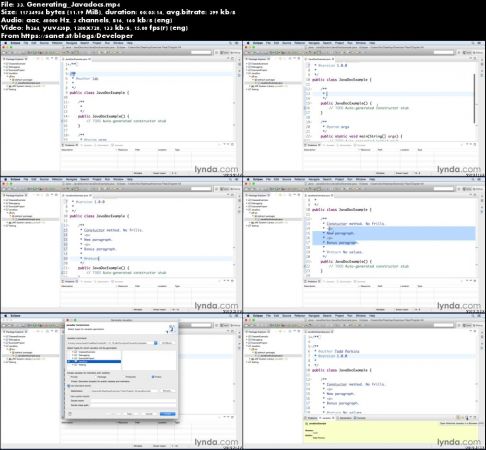The image size is (486, 450).
Task: Open the Eclipse menu in the top-right frame
Action: tap(258, 43)
